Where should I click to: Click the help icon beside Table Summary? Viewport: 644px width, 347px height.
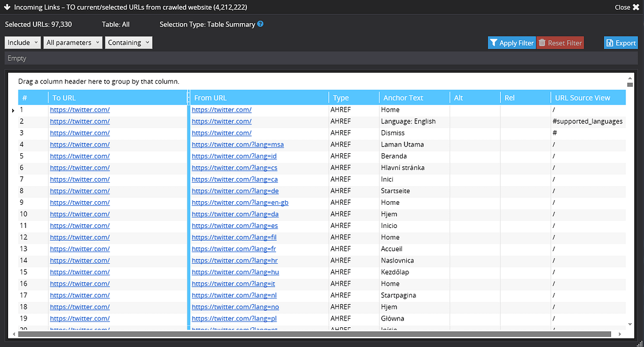[260, 24]
